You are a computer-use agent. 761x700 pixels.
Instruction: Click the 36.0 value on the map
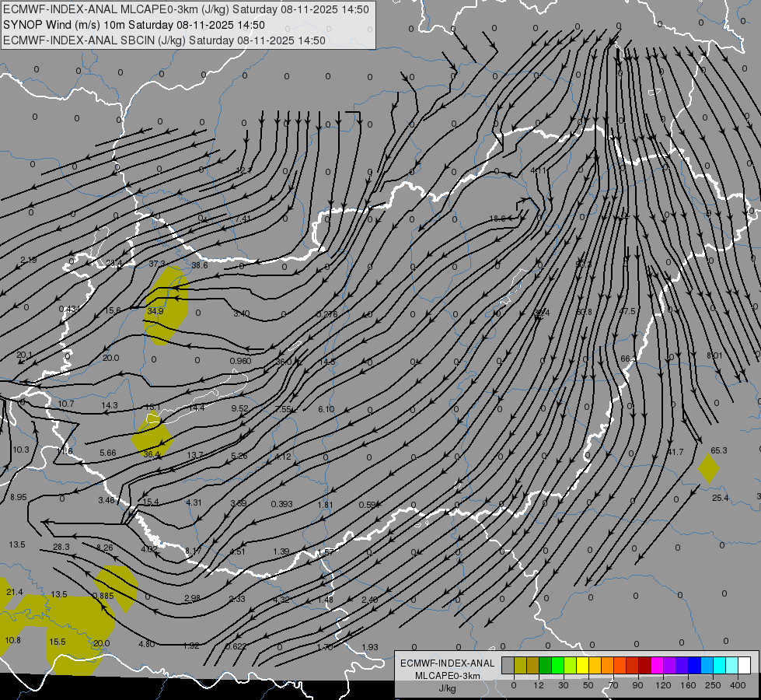pos(284,362)
